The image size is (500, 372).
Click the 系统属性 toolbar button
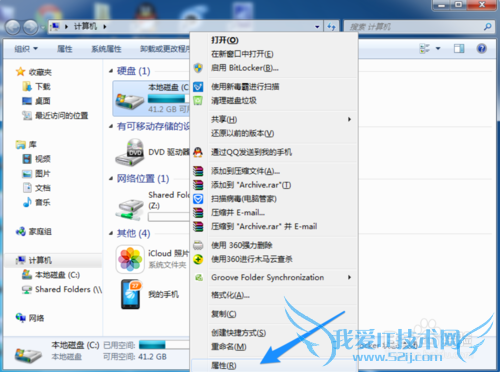coord(106,49)
